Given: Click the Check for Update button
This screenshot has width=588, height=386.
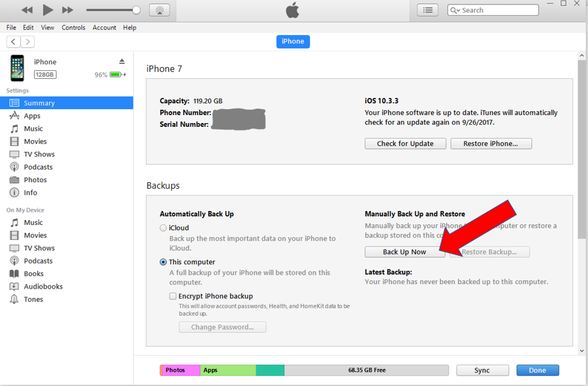Looking at the screenshot, I should [405, 143].
